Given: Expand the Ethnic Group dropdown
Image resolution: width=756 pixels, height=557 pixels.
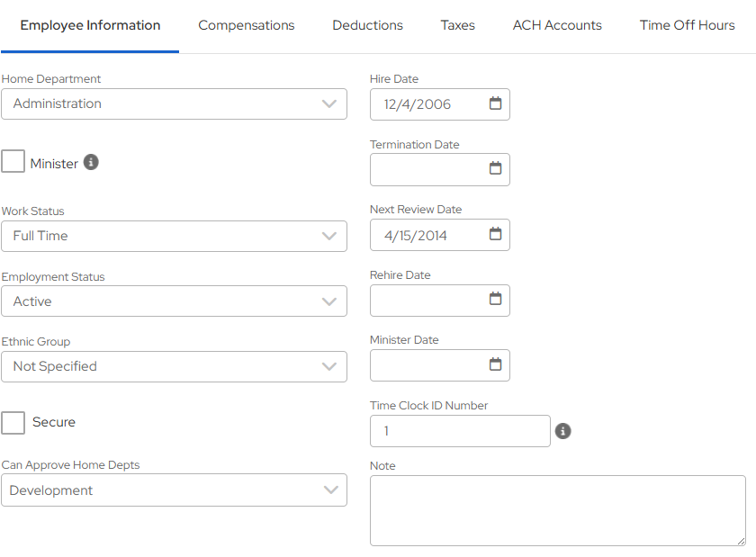Looking at the screenshot, I should (174, 366).
